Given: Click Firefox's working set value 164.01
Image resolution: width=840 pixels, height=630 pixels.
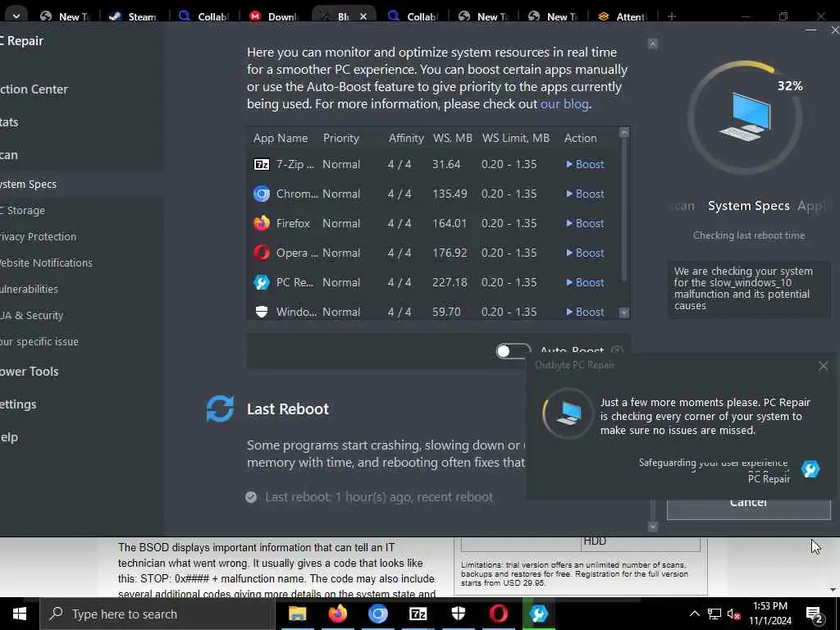Looking at the screenshot, I should click(450, 223).
